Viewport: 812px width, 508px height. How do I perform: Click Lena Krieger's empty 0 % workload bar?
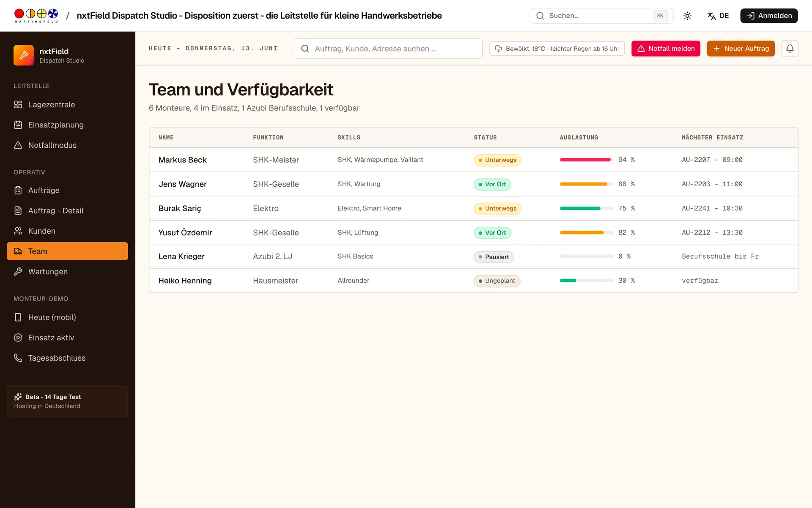pos(587,256)
